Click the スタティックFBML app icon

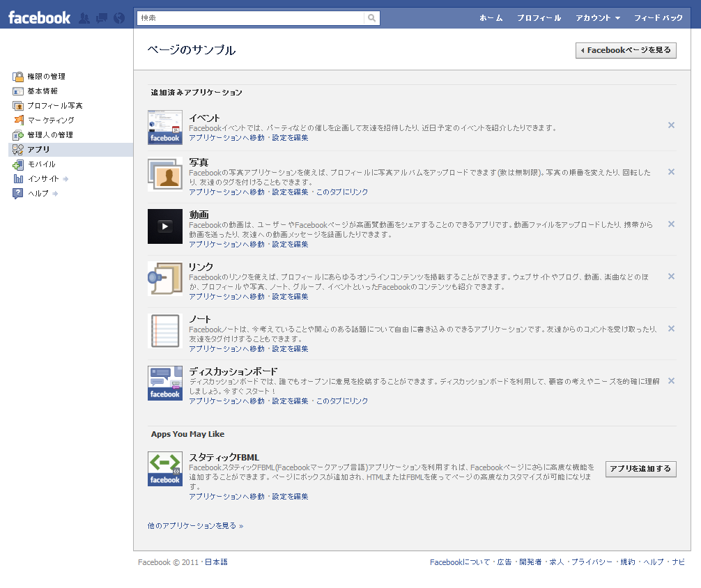click(x=165, y=469)
